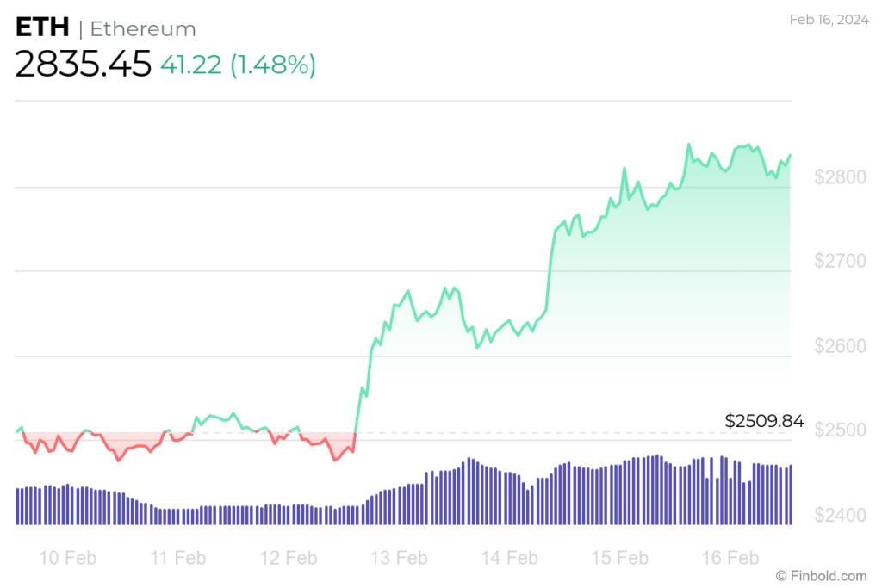Viewport: 882px width, 588px height.
Task: Select the 13 Feb date marker
Action: pos(399,558)
